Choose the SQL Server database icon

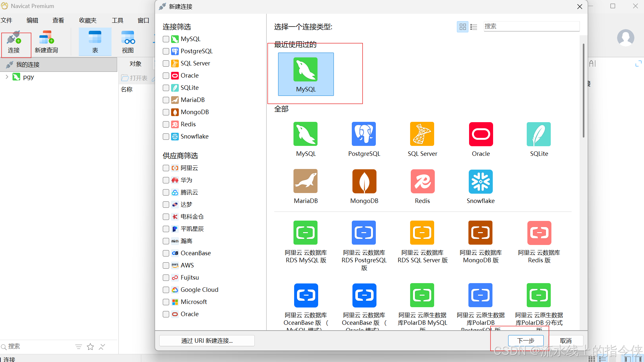tap(422, 134)
